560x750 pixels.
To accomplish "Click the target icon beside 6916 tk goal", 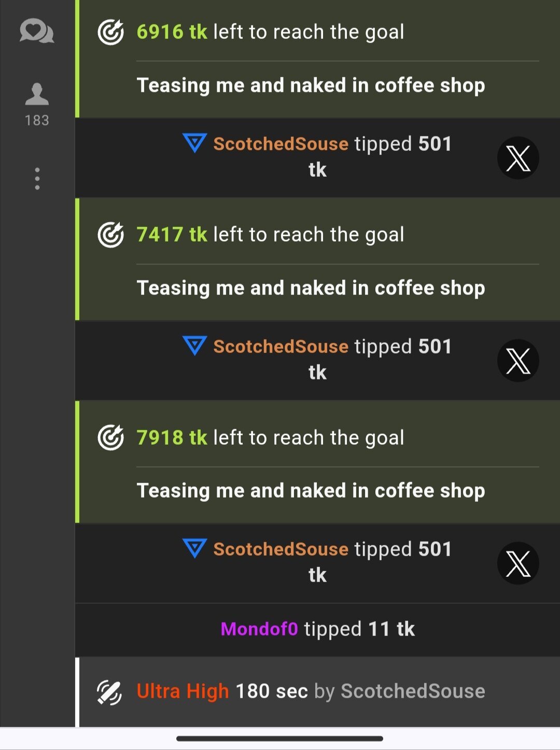I will point(110,32).
